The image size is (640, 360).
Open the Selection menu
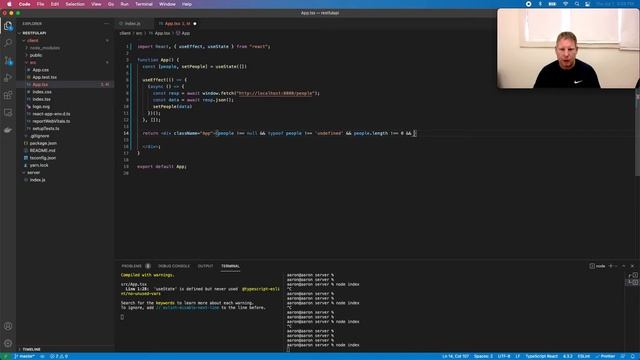point(75,4)
